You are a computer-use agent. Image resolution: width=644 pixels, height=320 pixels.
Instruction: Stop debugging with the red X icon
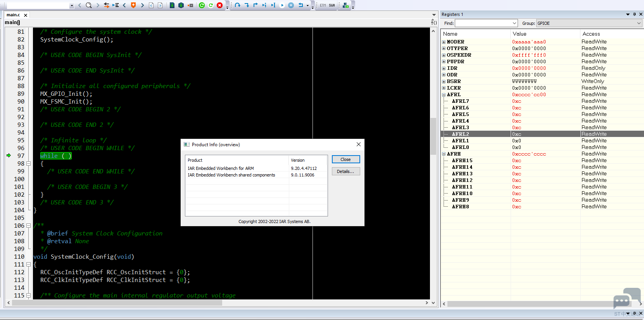click(220, 5)
